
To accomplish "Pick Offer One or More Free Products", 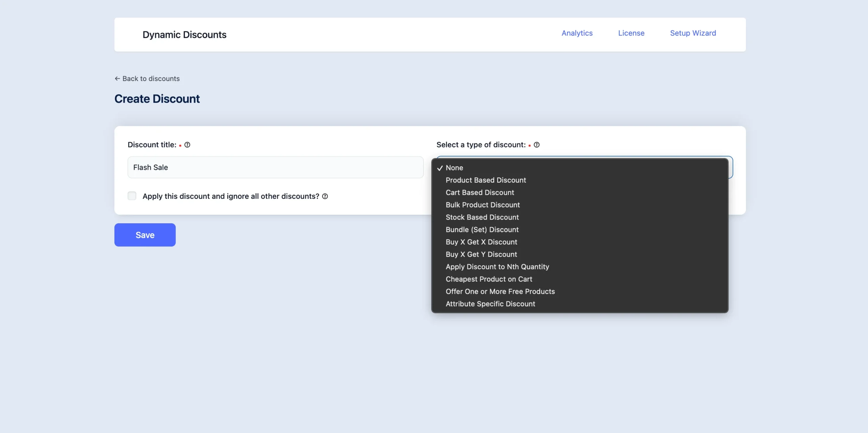I will pos(500,291).
